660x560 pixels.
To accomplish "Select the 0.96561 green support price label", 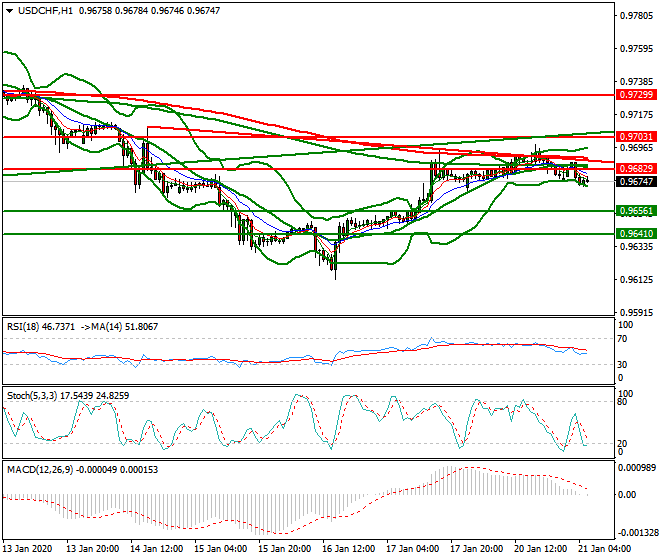I will tap(637, 211).
